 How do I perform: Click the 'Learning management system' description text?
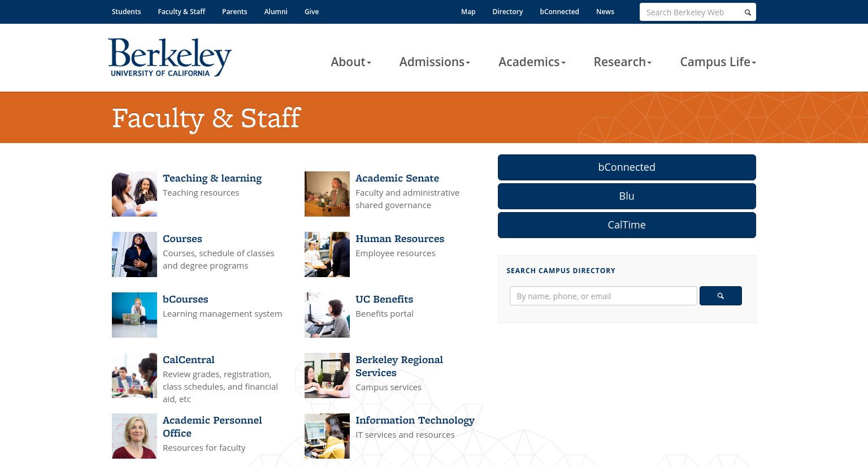222,314
